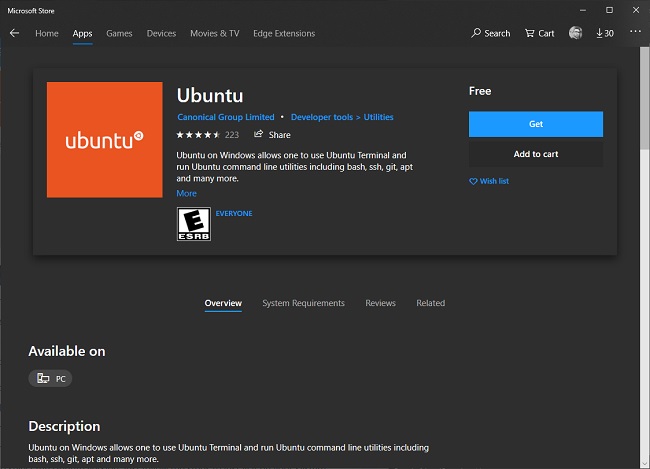View the 30 pending downloads
650x469 pixels.
(x=605, y=33)
